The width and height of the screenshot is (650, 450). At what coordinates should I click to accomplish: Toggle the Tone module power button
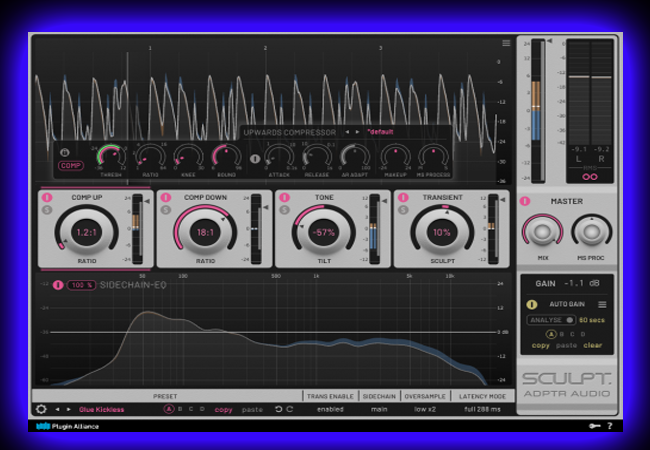click(284, 197)
